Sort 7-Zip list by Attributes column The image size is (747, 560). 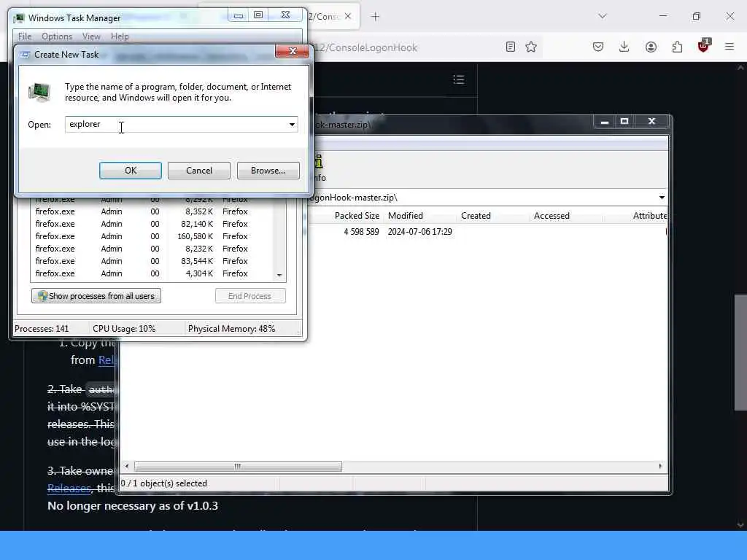649,216
